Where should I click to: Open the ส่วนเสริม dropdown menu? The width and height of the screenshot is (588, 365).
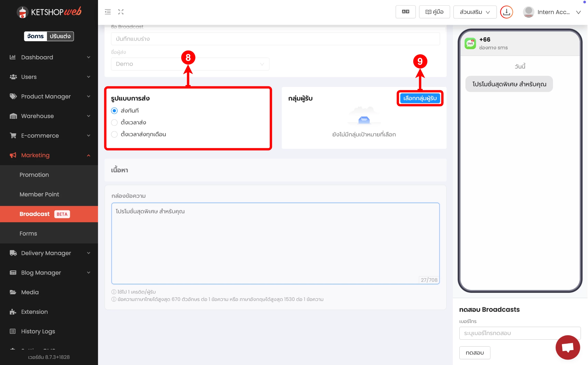pyautogui.click(x=474, y=12)
